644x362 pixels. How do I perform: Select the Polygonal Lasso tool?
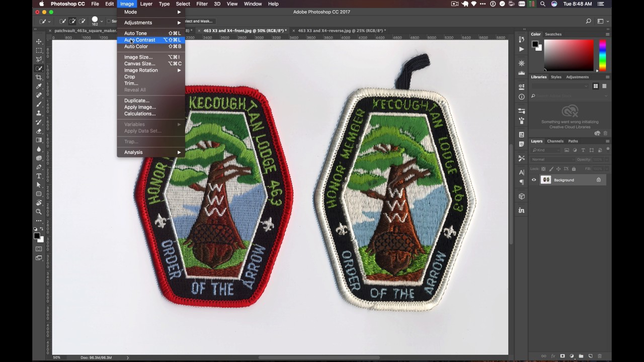click(39, 59)
